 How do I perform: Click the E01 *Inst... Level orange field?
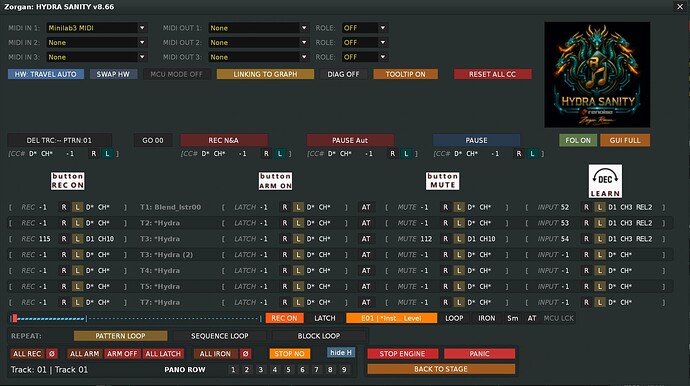click(392, 318)
